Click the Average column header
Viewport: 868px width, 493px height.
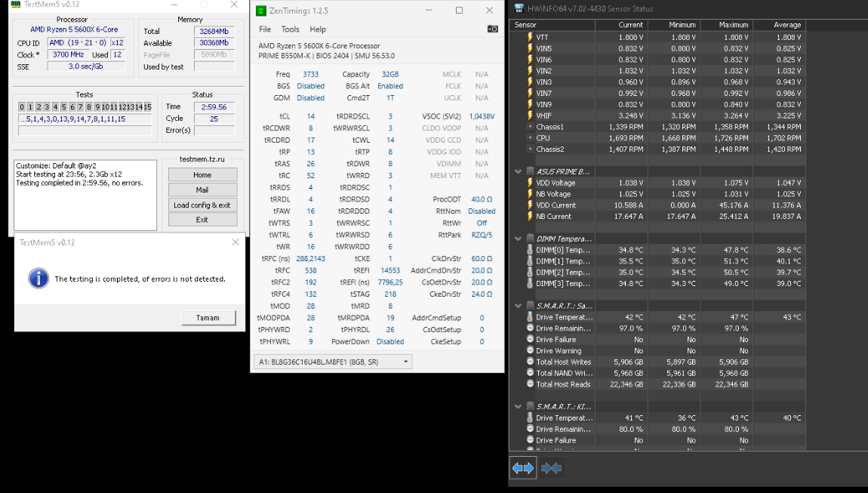(779, 25)
